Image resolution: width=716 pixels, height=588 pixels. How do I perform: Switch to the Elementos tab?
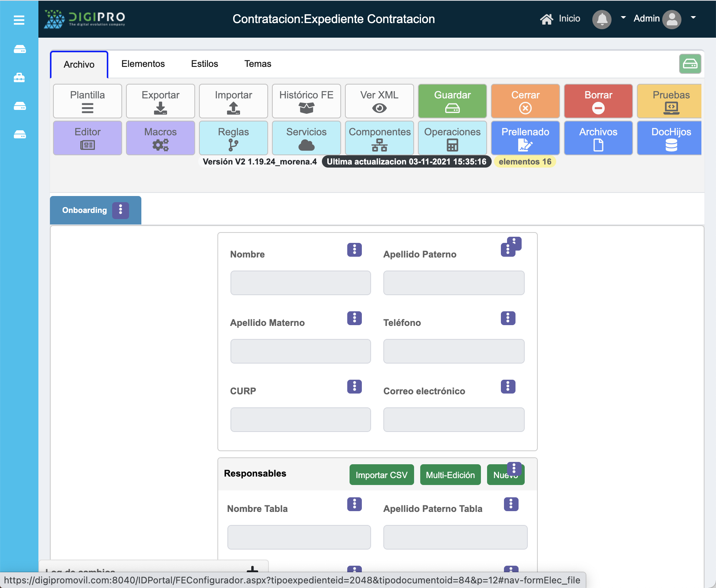pos(143,64)
